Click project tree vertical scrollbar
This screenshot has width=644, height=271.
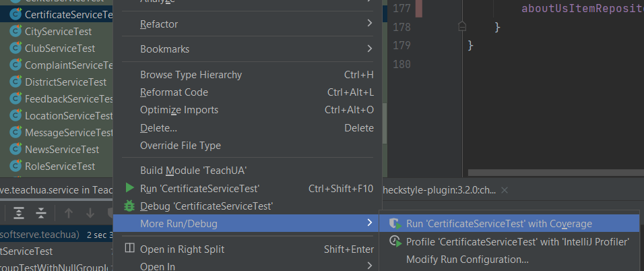click(385, 123)
